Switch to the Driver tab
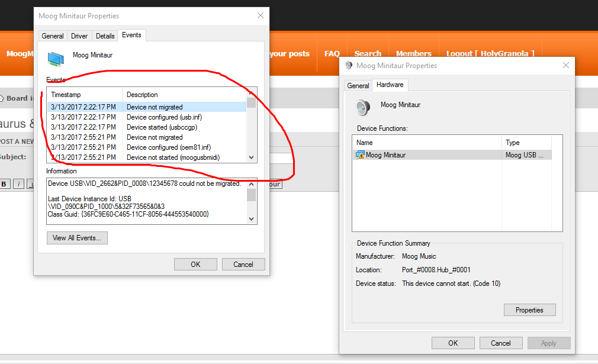This screenshot has height=364, width=598. (x=79, y=36)
